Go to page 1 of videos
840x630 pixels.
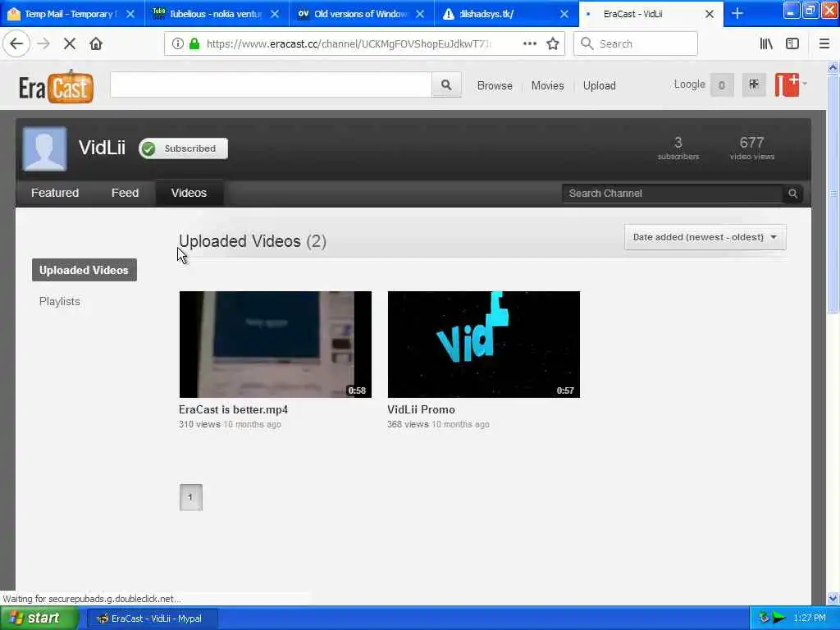(x=190, y=497)
